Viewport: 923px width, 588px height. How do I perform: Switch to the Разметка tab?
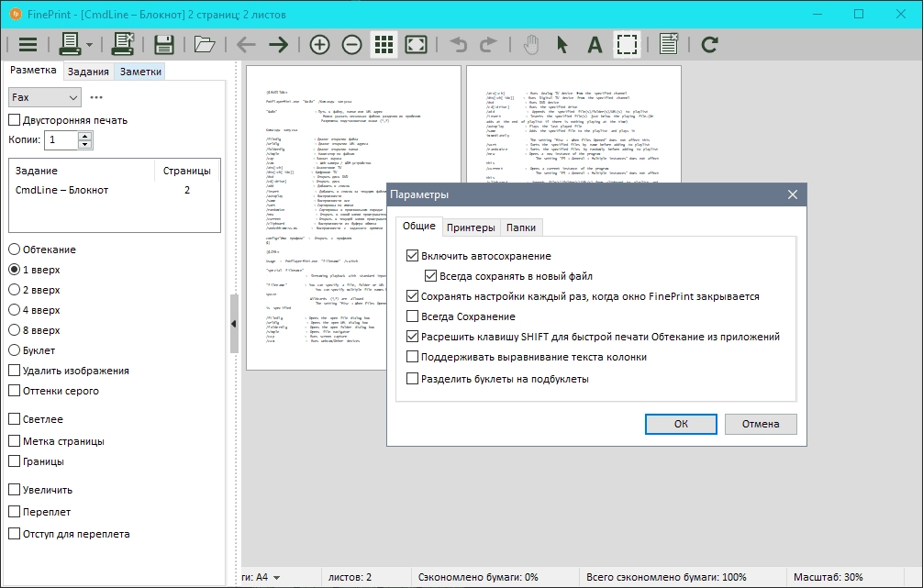point(33,70)
